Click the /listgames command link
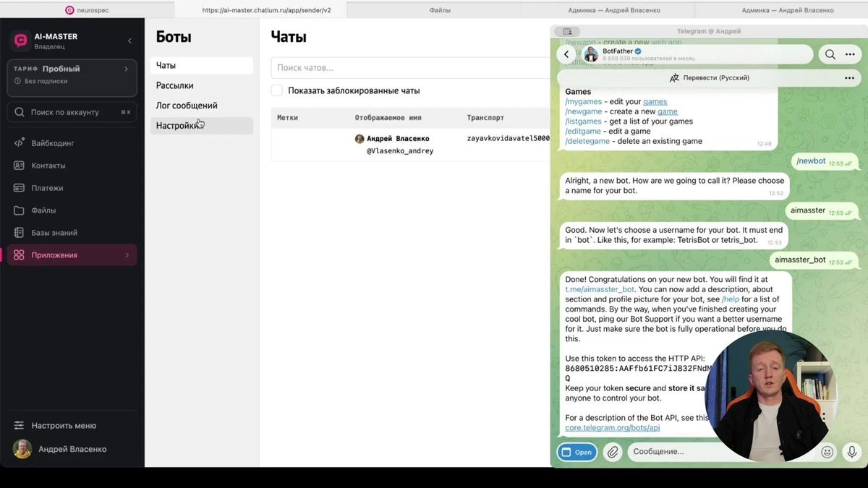Image resolution: width=868 pixels, height=488 pixels. [583, 121]
